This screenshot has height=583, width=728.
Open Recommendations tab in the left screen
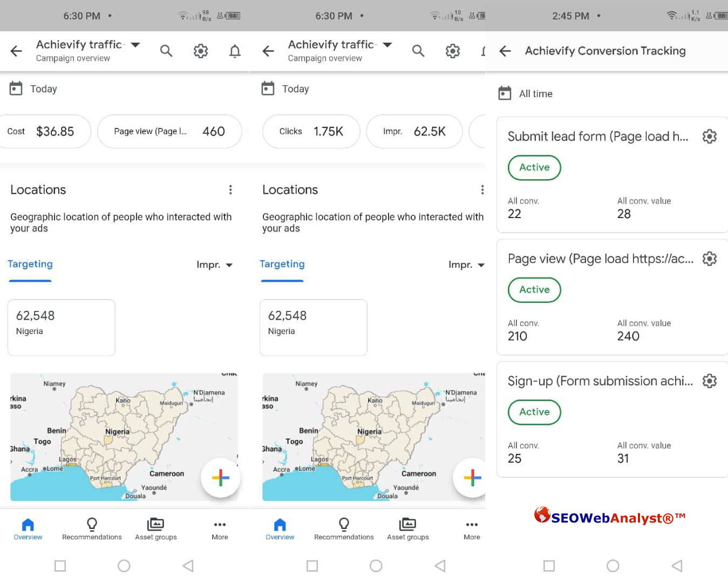[x=92, y=529]
